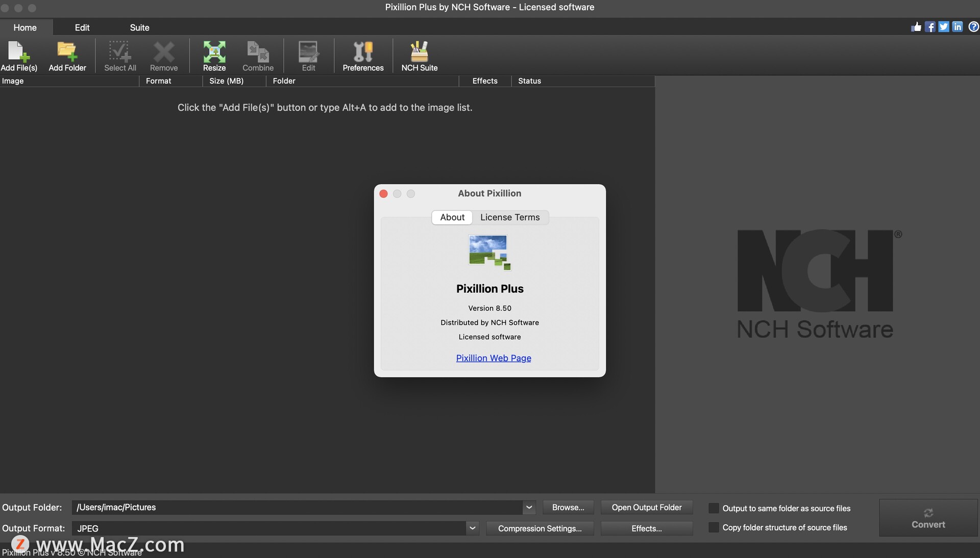
Task: Click the Combine toolbar icon
Action: click(x=258, y=56)
